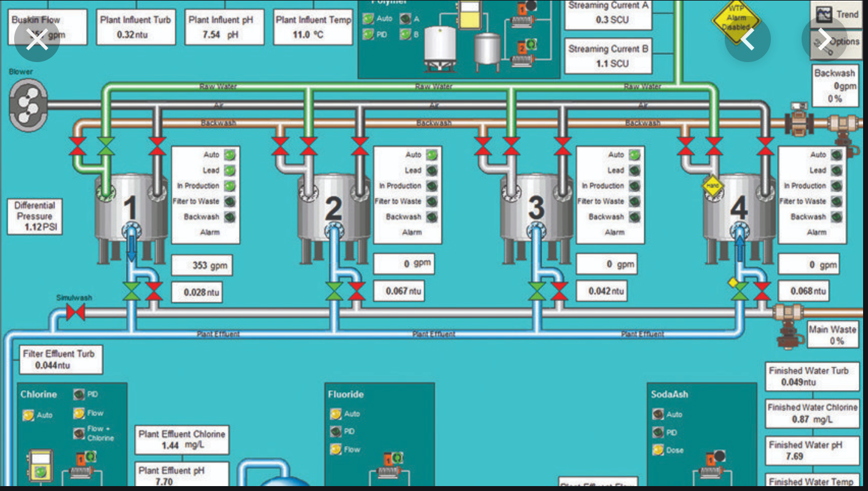Image resolution: width=868 pixels, height=491 pixels.
Task: Click the filter 1 flow 353 gpm field
Action: pos(202,266)
